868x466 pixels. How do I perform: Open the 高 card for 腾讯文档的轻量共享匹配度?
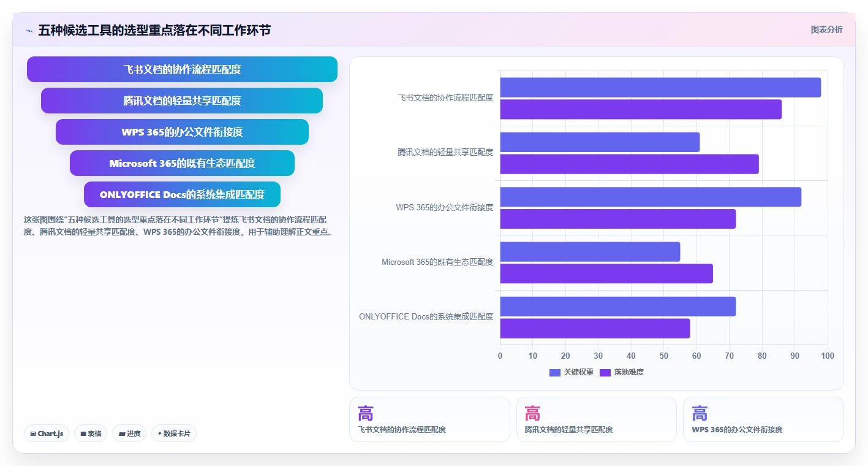click(x=597, y=419)
